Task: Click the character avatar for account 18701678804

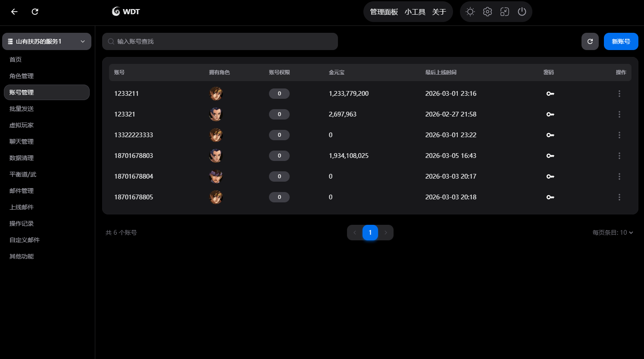Action: (x=216, y=176)
